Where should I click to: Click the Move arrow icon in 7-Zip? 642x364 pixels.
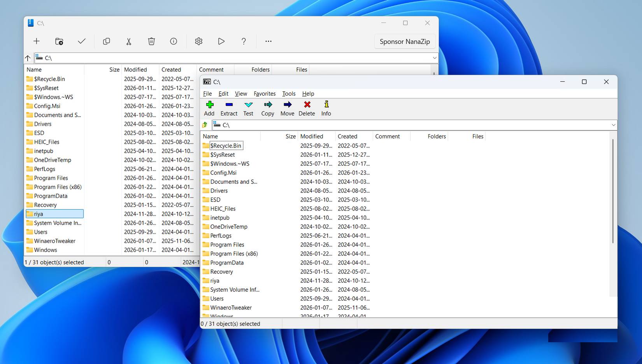pyautogui.click(x=287, y=108)
